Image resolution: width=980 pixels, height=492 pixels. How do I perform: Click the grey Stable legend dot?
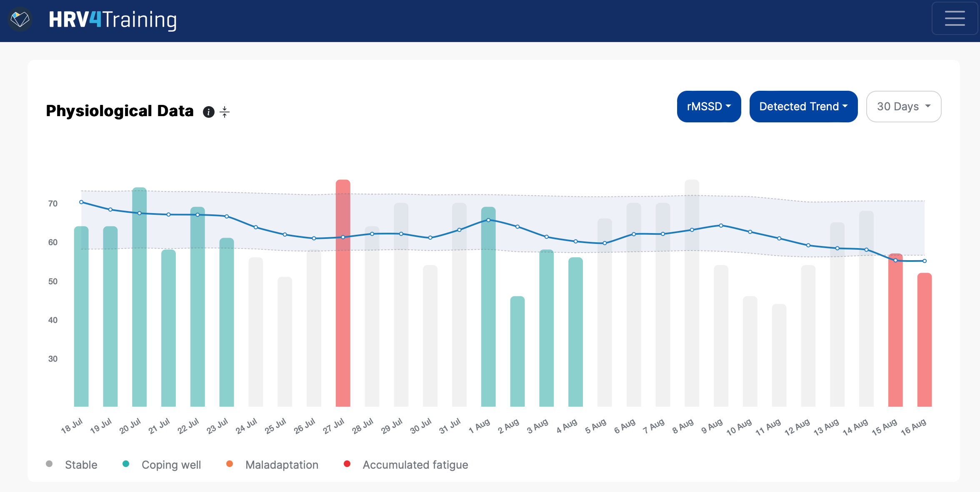click(x=49, y=464)
